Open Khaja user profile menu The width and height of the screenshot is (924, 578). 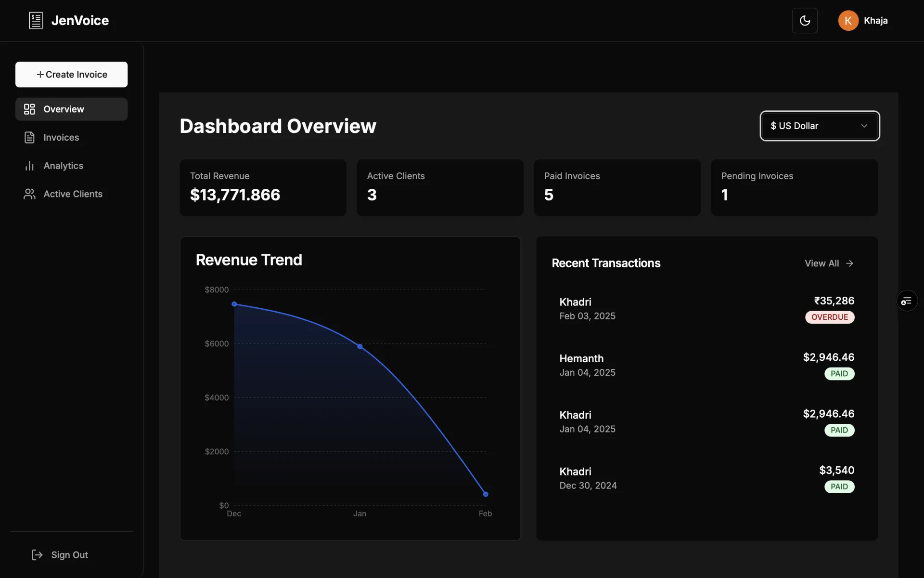(875, 21)
